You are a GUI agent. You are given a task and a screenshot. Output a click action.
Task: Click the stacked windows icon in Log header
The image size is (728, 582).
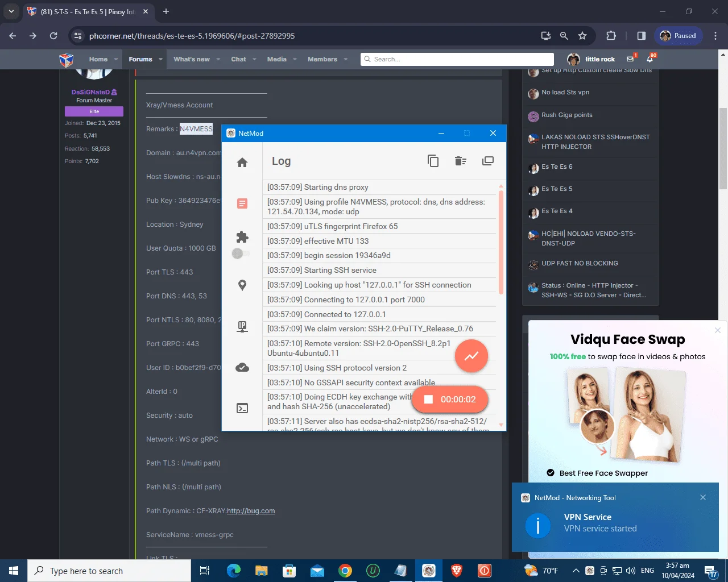point(488,161)
